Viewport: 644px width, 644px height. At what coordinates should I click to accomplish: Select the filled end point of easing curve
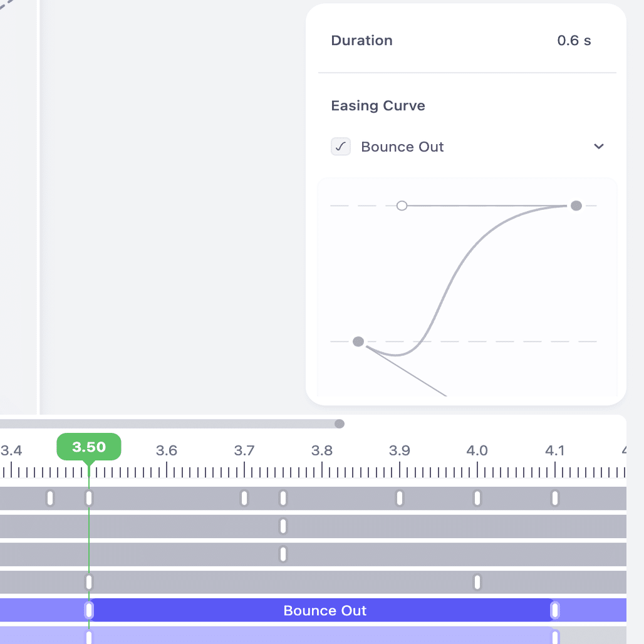pyautogui.click(x=576, y=205)
